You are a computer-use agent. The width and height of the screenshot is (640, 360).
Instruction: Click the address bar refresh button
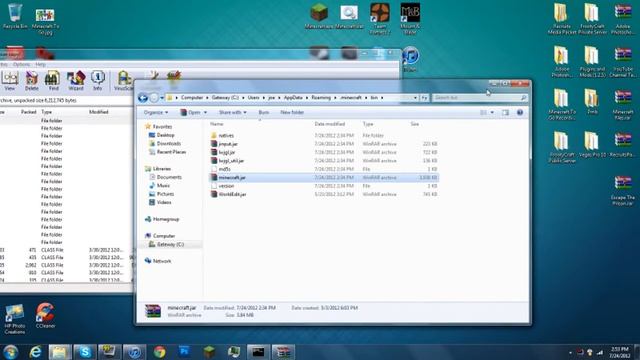(x=424, y=98)
